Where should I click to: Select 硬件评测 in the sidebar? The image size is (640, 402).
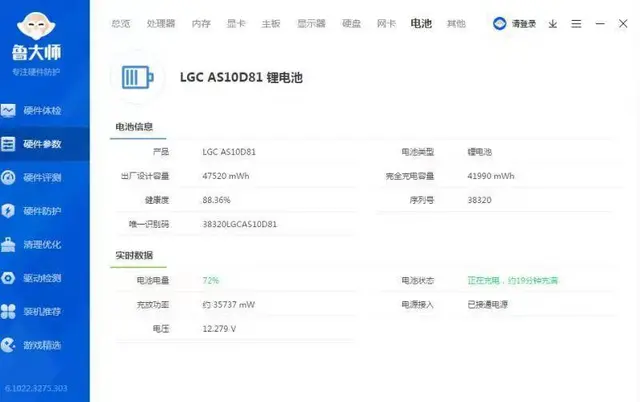(x=42, y=178)
